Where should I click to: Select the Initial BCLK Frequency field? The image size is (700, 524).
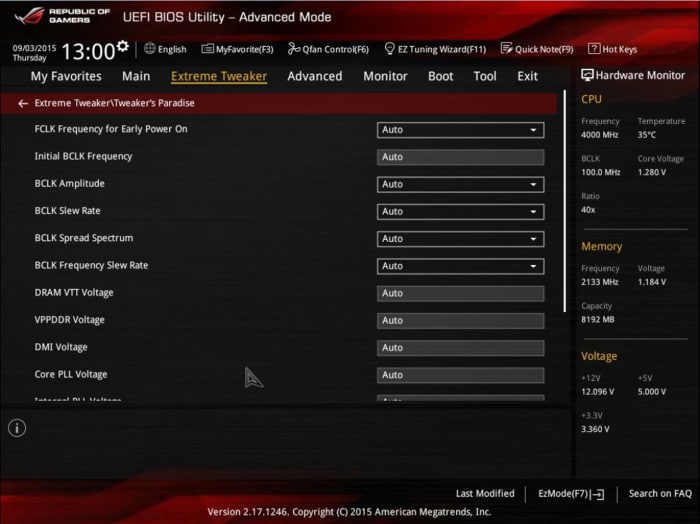pyautogui.click(x=460, y=157)
